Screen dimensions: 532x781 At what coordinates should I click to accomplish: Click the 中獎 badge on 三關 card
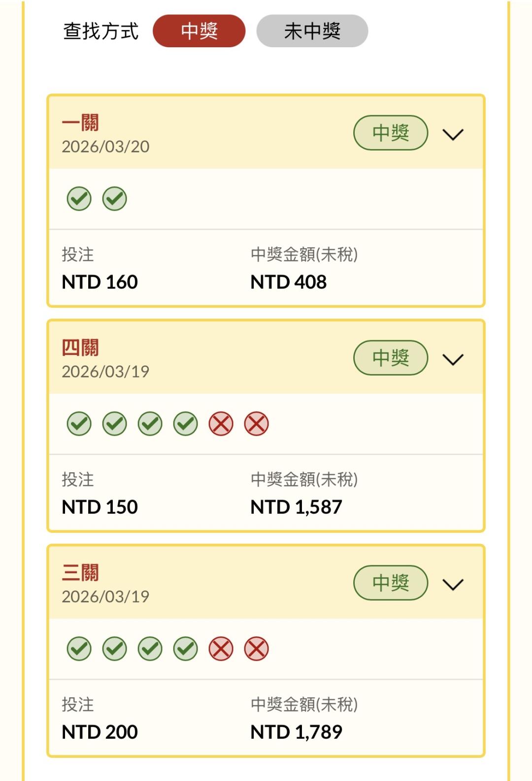pos(390,583)
